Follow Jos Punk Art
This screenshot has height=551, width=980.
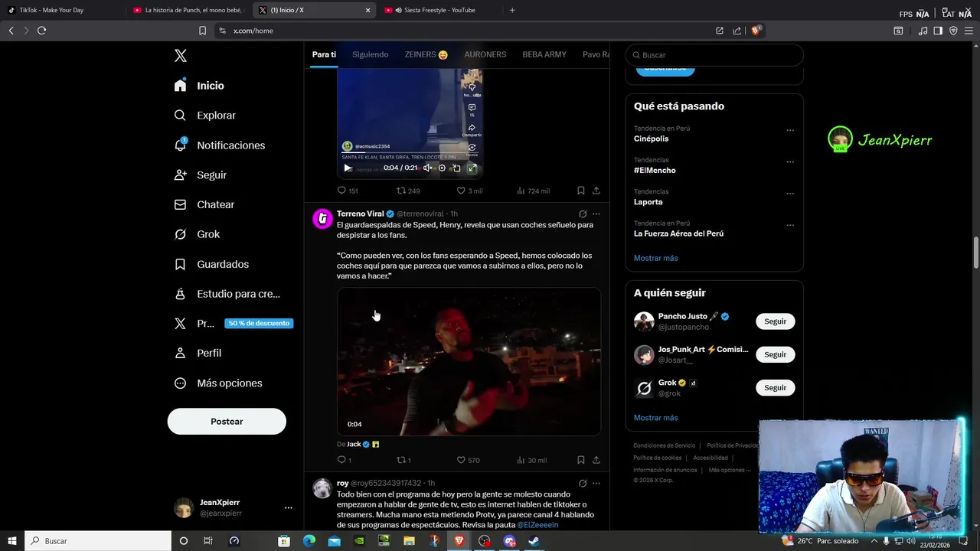coord(776,355)
